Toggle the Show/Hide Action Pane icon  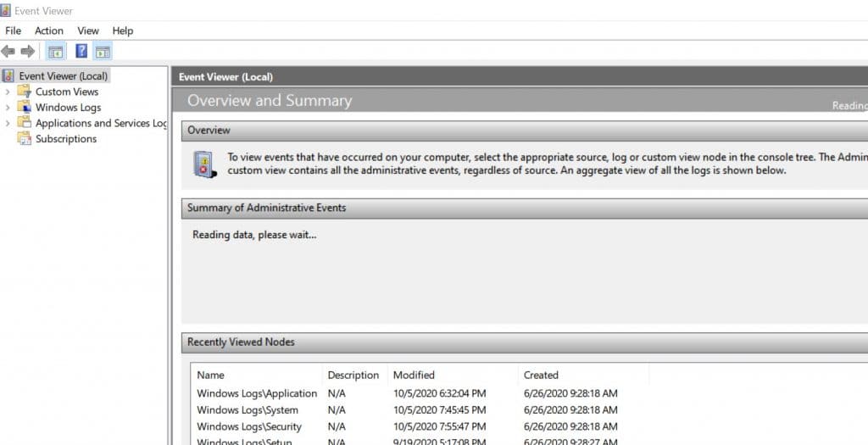click(x=103, y=52)
